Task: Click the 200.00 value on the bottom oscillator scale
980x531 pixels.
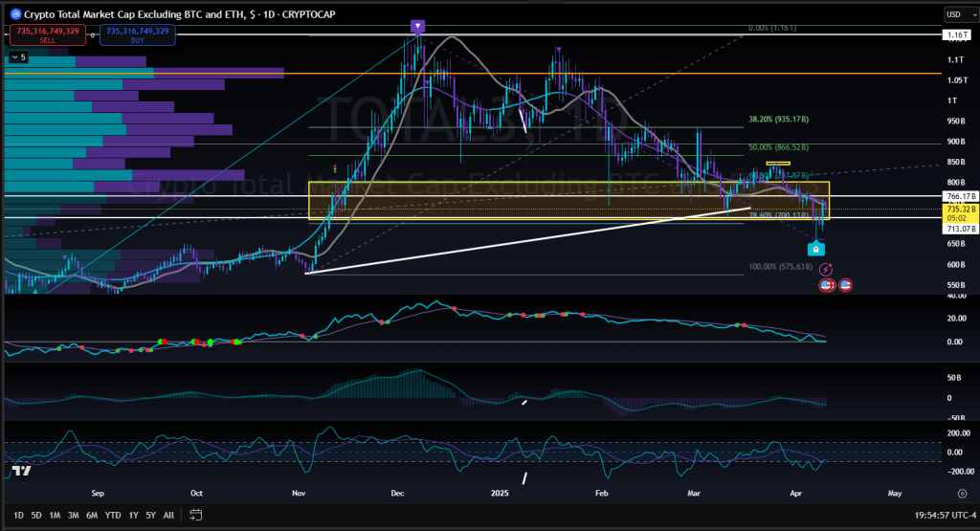Action: point(958,432)
